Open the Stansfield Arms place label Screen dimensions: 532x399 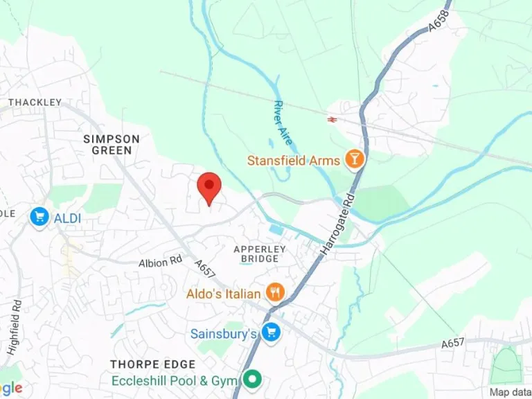pyautogui.click(x=294, y=161)
